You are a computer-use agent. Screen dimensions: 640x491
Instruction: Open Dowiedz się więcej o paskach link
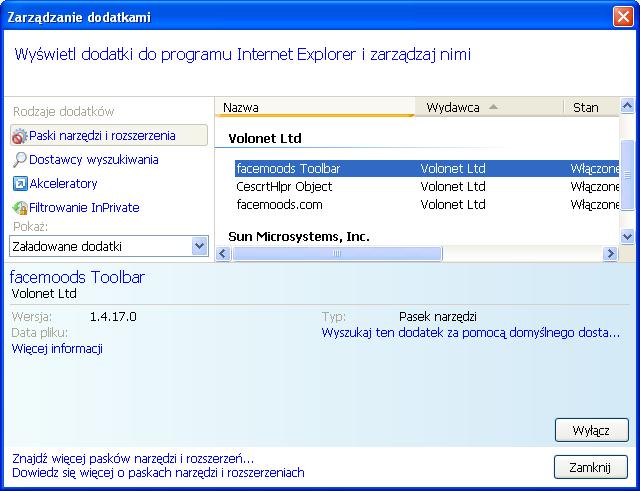158,473
